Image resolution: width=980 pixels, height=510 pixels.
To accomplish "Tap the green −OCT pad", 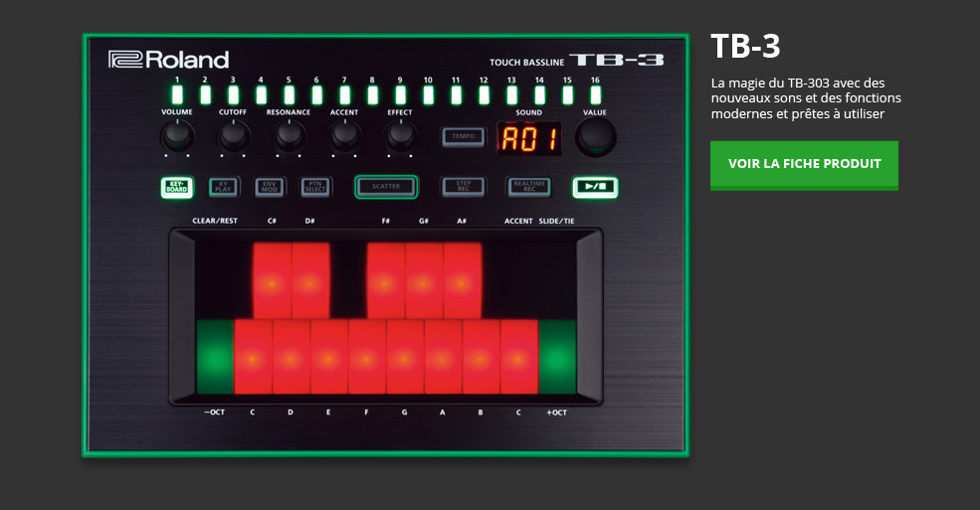I will [x=215, y=357].
